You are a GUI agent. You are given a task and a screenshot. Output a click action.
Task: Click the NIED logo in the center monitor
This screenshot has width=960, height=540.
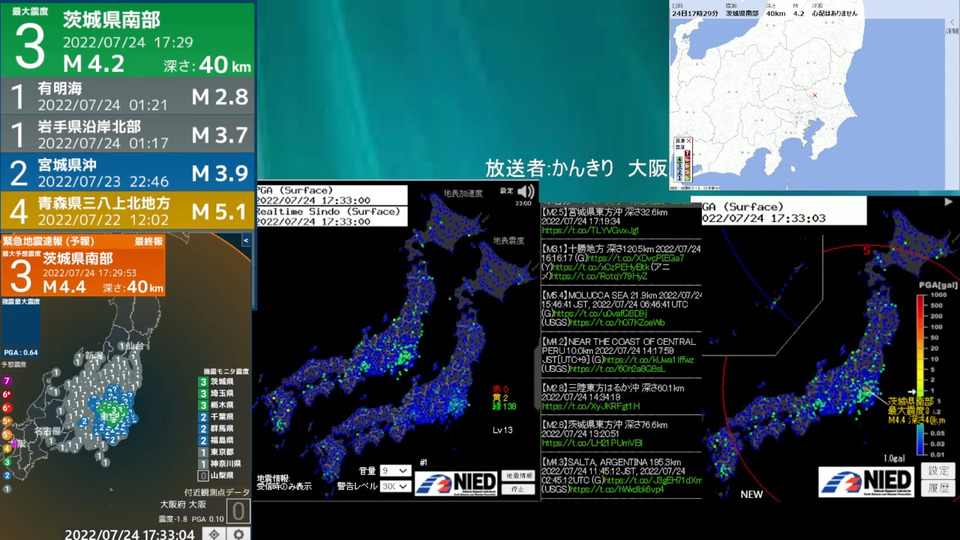(x=456, y=483)
